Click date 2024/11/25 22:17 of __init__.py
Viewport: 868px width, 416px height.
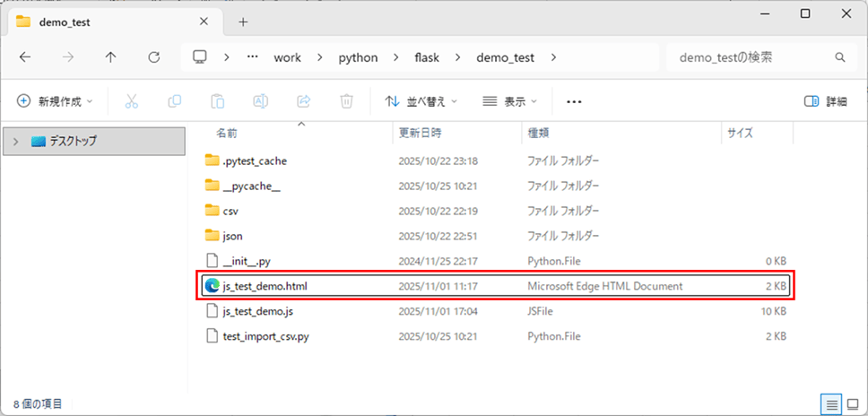[438, 261]
